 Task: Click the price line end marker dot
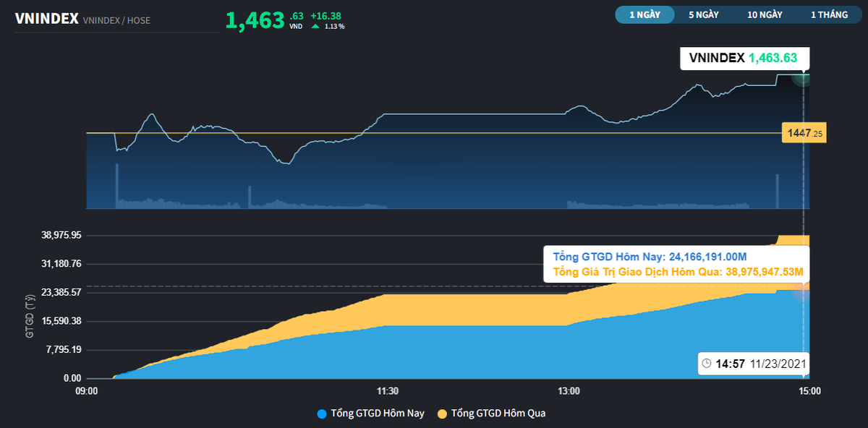[x=801, y=75]
